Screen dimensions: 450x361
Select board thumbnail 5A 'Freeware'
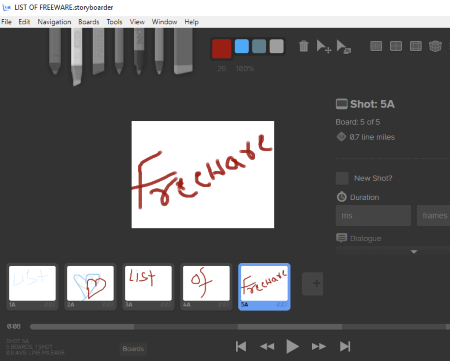(264, 287)
